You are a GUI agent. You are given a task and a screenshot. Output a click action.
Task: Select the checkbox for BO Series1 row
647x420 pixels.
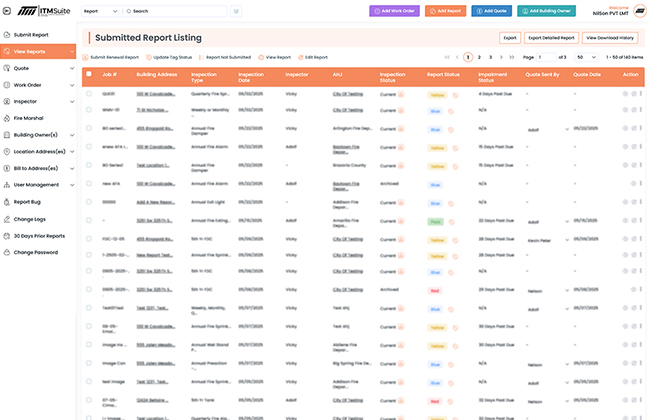89,165
